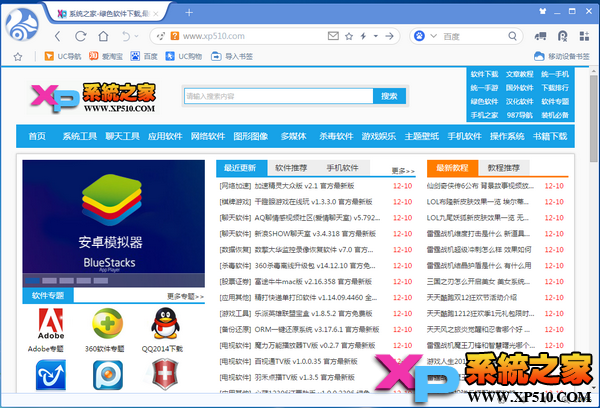
Task: Click the mail icon in address bar
Action: 333,36
